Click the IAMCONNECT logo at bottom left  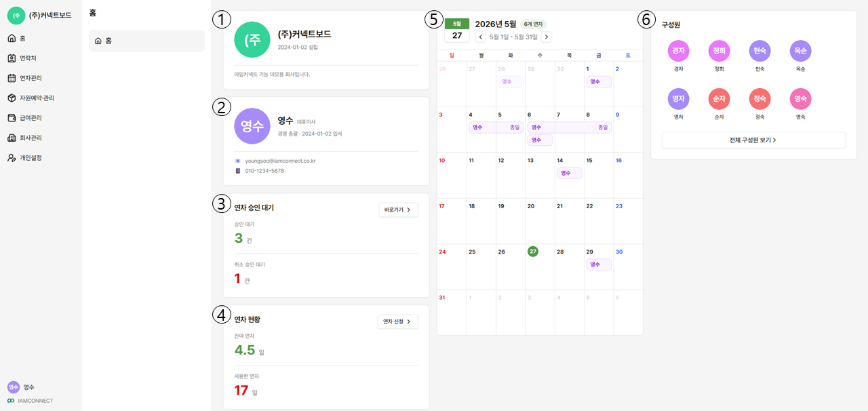(x=31, y=401)
